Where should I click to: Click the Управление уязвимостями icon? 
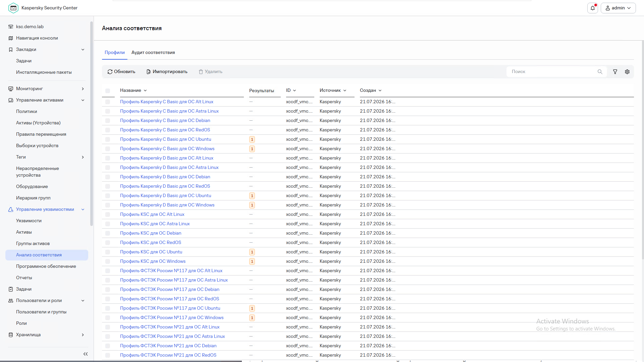[x=11, y=209]
